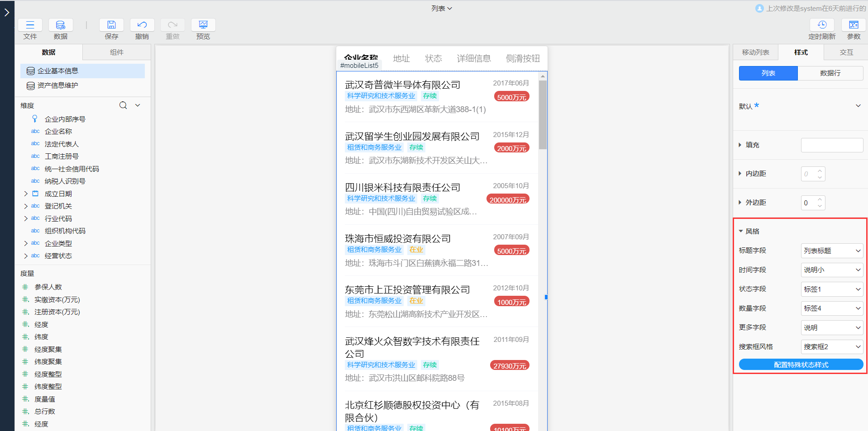
Task: Expand the 成立日期 dimension tree item
Action: (x=26, y=193)
